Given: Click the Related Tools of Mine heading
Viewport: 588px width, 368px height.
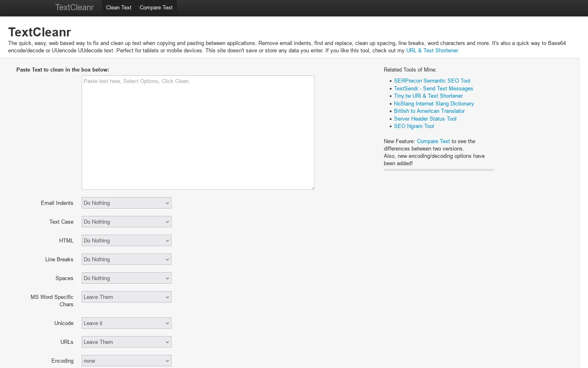Looking at the screenshot, I should 410,70.
